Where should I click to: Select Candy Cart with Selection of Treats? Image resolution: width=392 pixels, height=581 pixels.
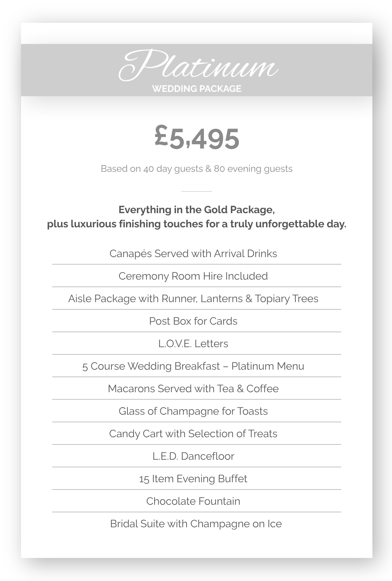(193, 434)
